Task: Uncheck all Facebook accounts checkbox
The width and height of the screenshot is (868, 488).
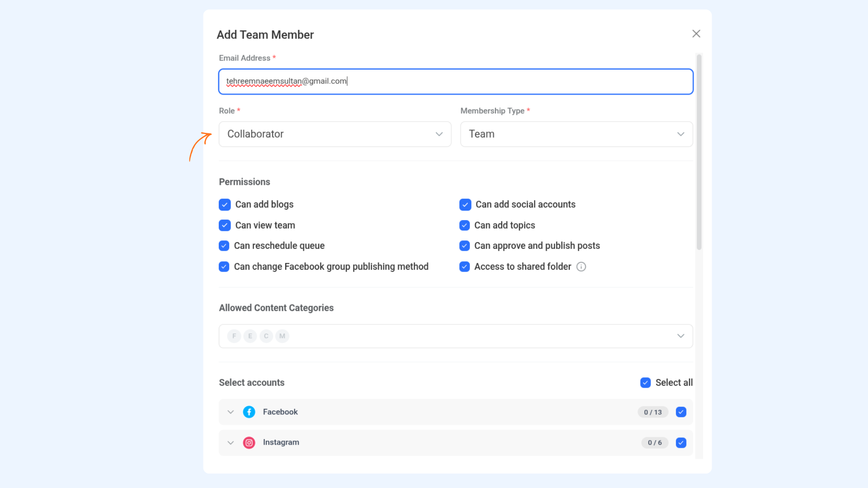Action: [681, 412]
